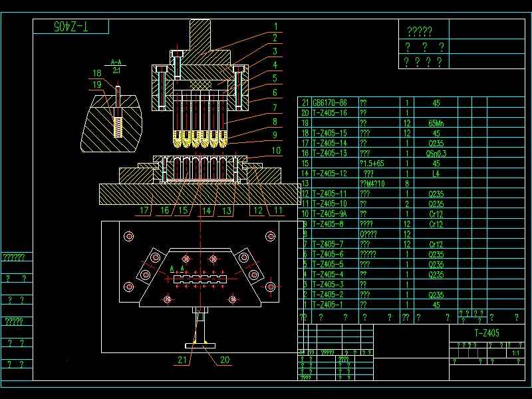Click the T-Z405-16 parts list cell

[330, 113]
